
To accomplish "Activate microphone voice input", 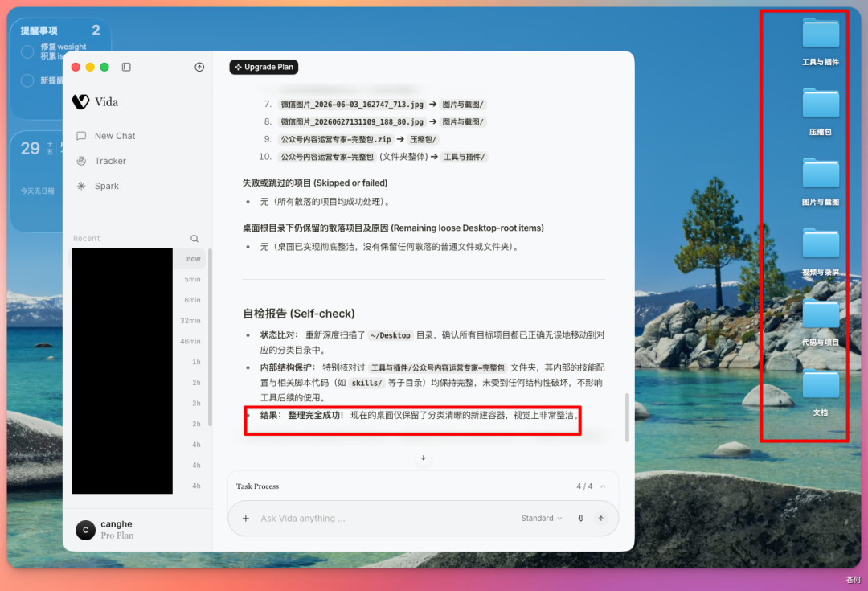I will click(581, 519).
